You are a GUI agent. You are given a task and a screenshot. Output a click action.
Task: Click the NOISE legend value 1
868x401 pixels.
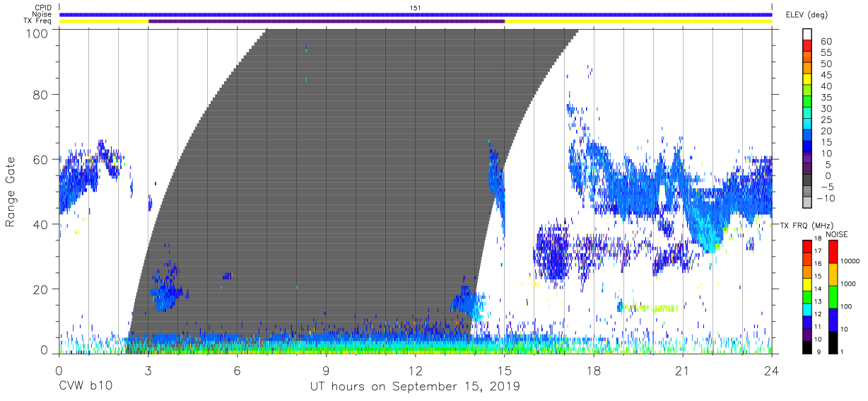point(843,351)
